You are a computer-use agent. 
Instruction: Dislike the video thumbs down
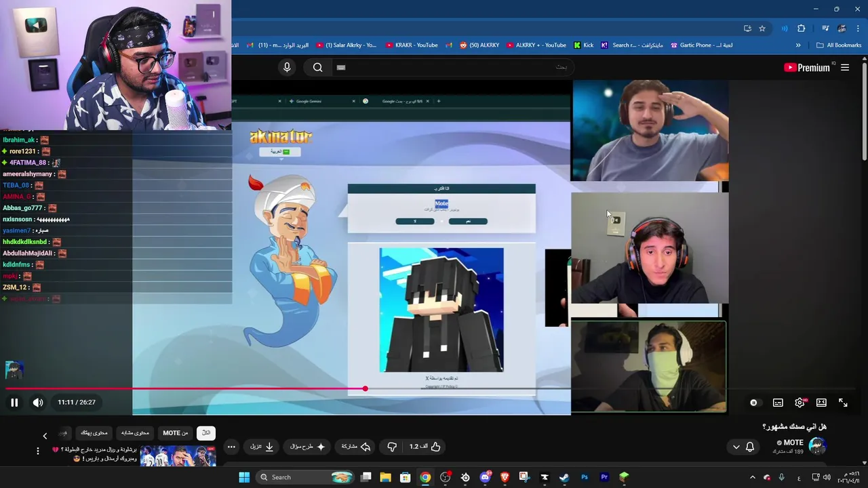(x=392, y=447)
